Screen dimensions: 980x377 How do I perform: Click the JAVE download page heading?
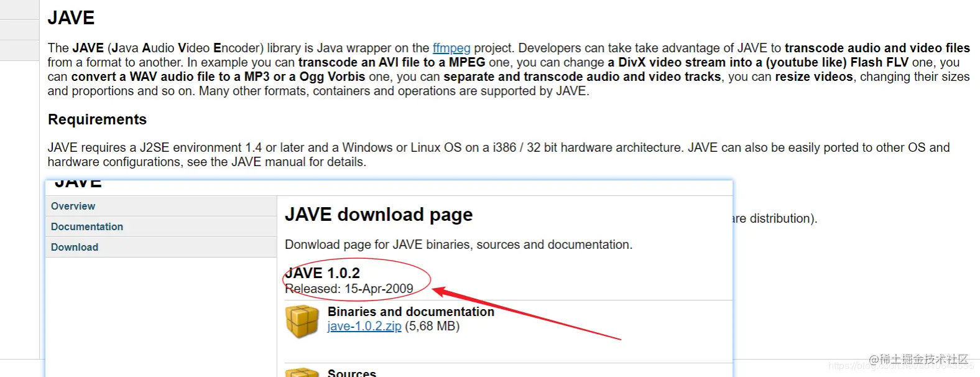[379, 215]
